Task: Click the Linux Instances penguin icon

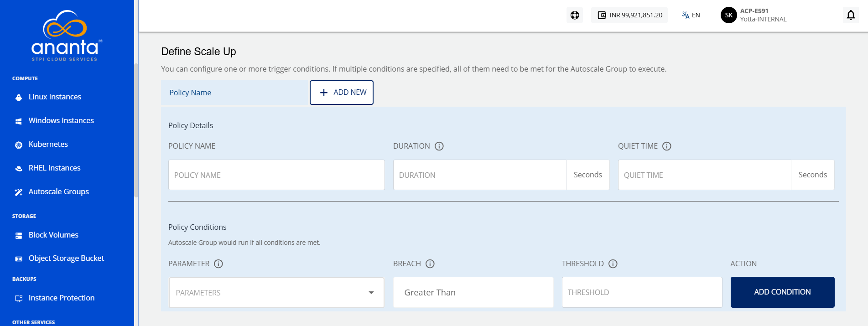Action: 19,97
